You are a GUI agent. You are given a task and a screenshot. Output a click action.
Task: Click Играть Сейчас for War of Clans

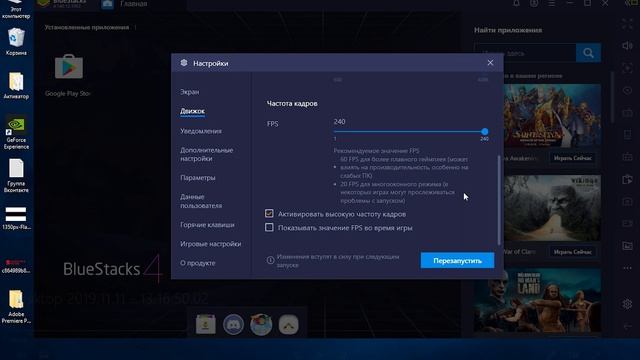(572, 252)
